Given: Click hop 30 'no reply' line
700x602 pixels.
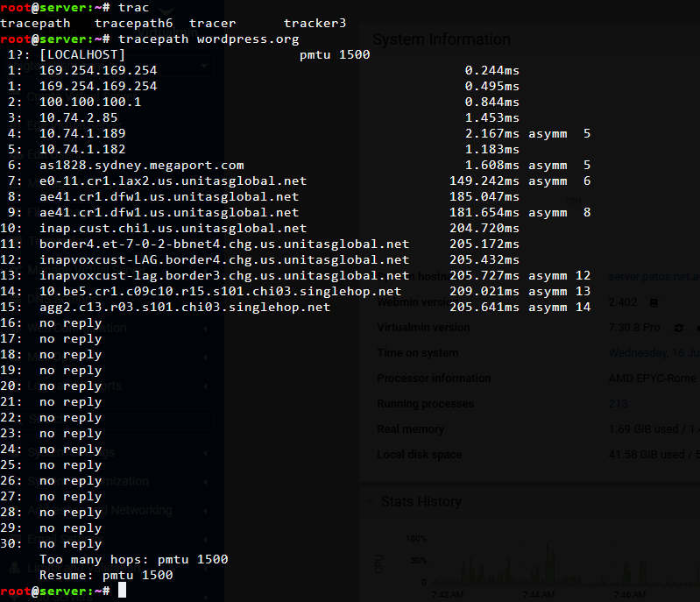Looking at the screenshot, I should [71, 544].
